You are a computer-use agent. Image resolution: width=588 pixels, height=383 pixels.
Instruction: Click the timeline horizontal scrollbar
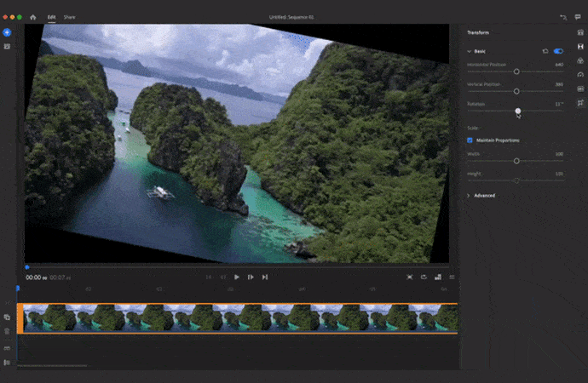[53, 366]
